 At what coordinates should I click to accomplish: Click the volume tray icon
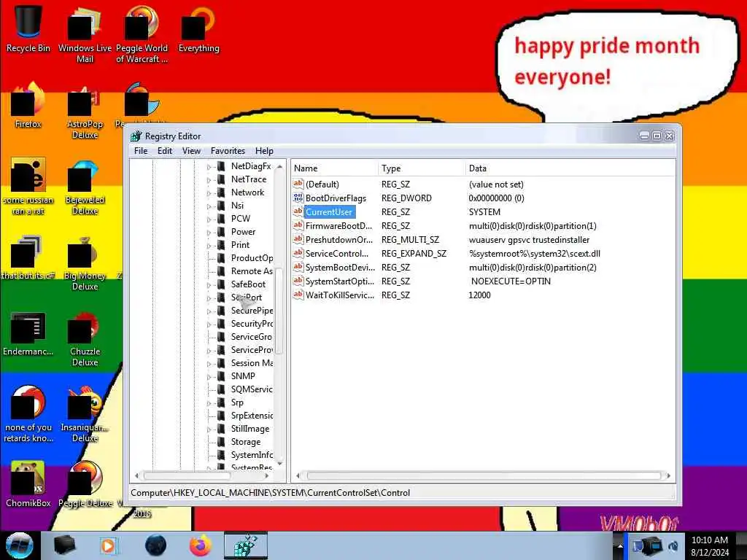tap(673, 546)
